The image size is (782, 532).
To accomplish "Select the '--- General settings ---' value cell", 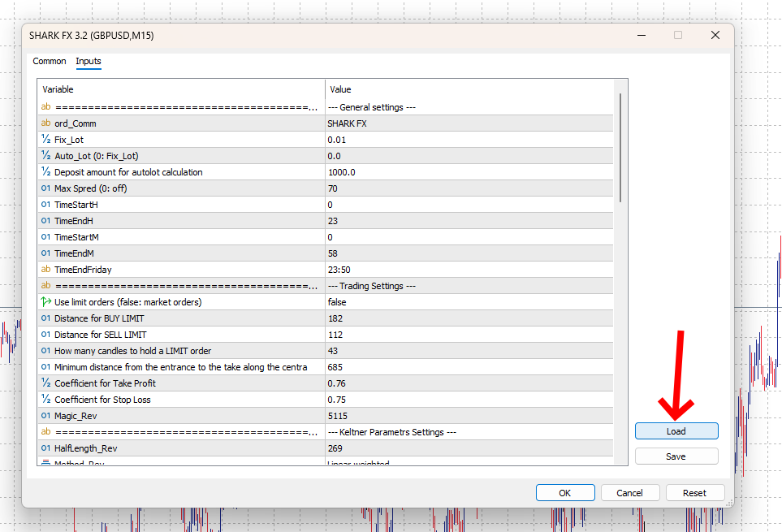I will pyautogui.click(x=469, y=107).
